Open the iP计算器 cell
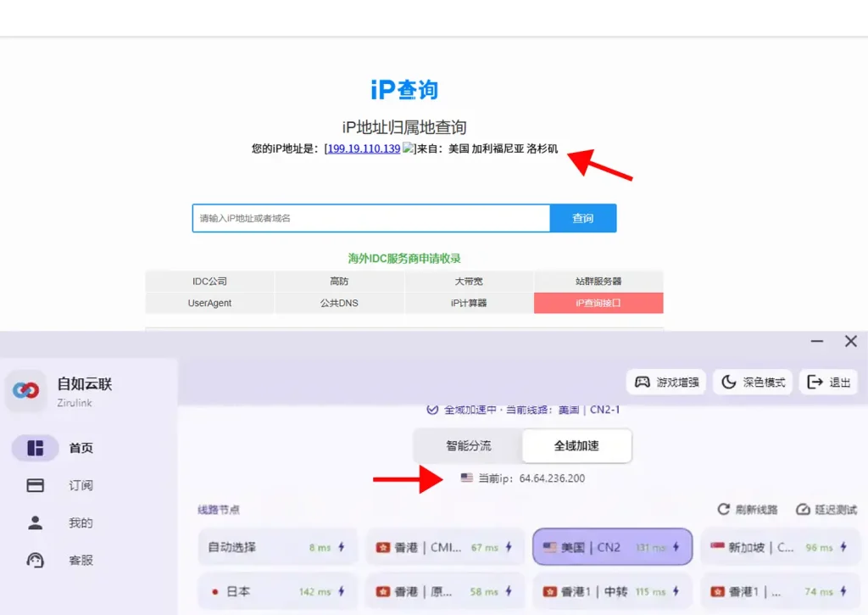868x615 pixels. 469,303
